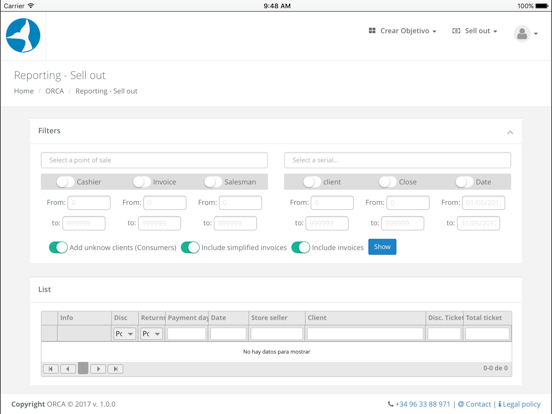Open the Legal policy link
Viewport: 552px width, 414px height.
tap(521, 404)
